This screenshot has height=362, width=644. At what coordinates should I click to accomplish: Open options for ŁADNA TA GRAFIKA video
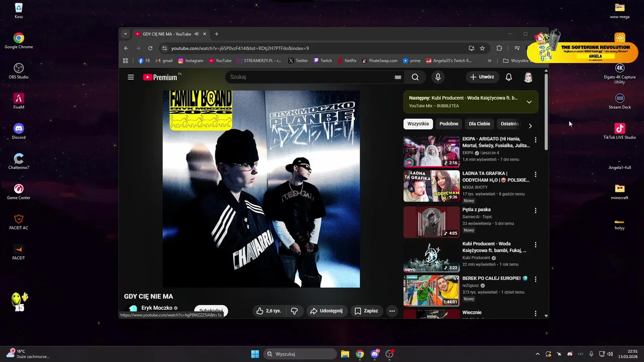point(535,174)
